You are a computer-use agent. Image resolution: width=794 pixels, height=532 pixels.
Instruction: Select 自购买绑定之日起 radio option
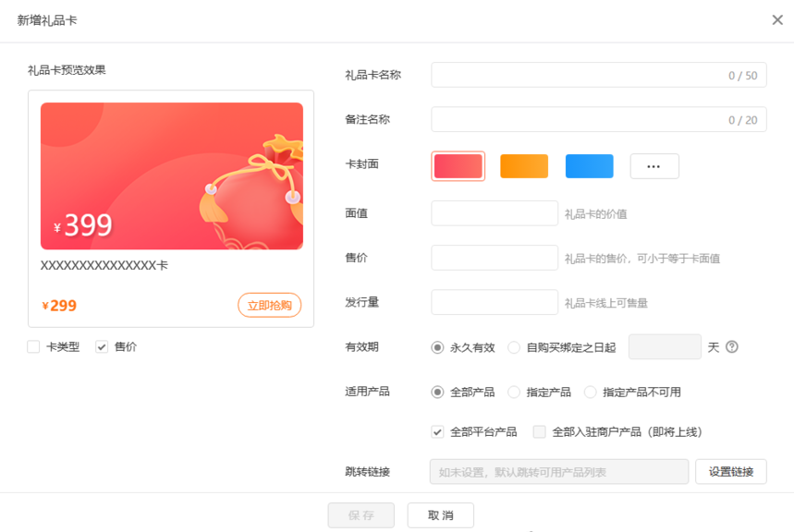pyautogui.click(x=514, y=347)
